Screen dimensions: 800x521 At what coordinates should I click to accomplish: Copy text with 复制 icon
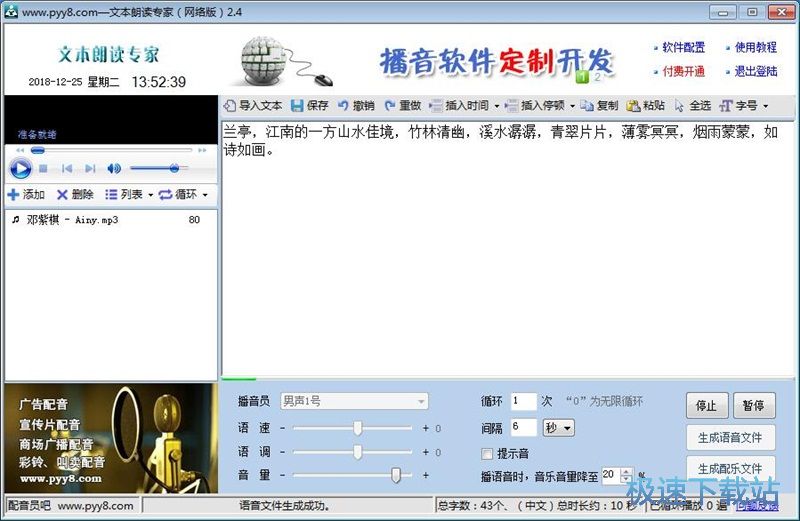tap(599, 106)
